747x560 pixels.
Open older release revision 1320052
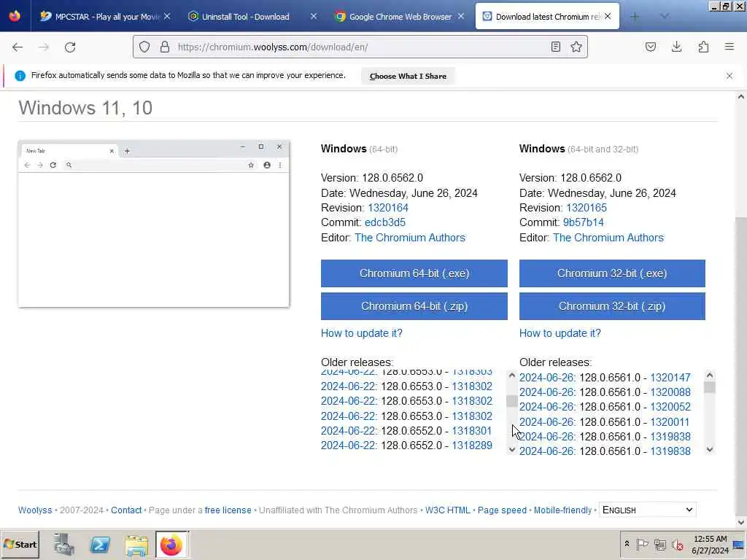coord(670,407)
